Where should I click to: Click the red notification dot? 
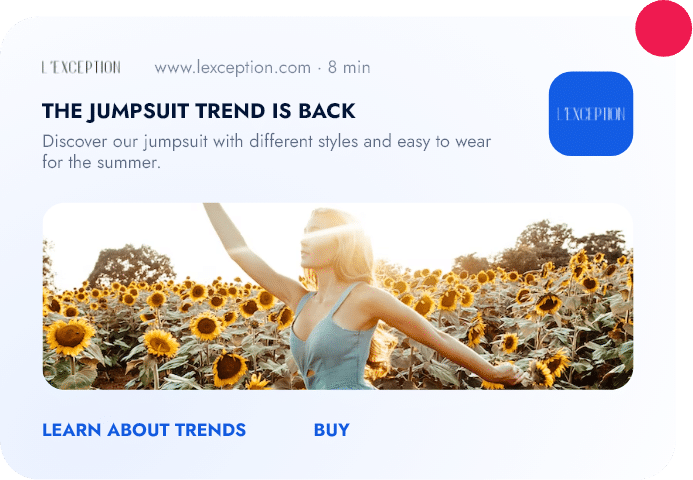[x=663, y=28]
